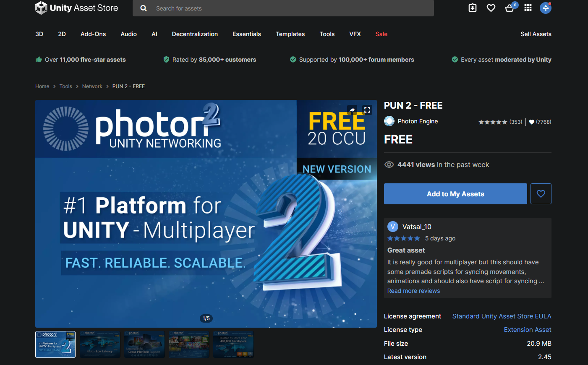Viewport: 588px width, 365px height.
Task: Focus the Search for assets field
Action: (x=283, y=8)
